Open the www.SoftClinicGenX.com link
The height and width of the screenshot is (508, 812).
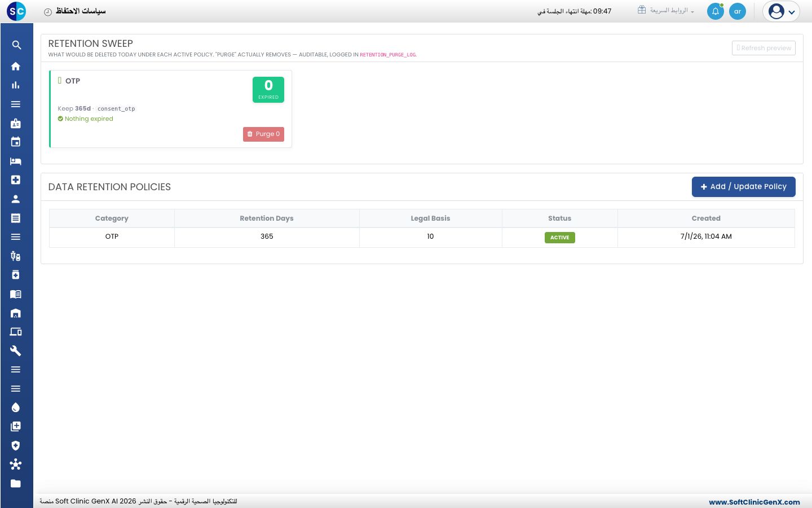(754, 502)
